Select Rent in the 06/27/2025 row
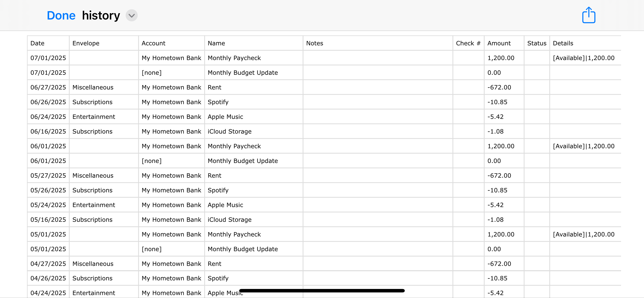This screenshot has width=644, height=298. [214, 87]
